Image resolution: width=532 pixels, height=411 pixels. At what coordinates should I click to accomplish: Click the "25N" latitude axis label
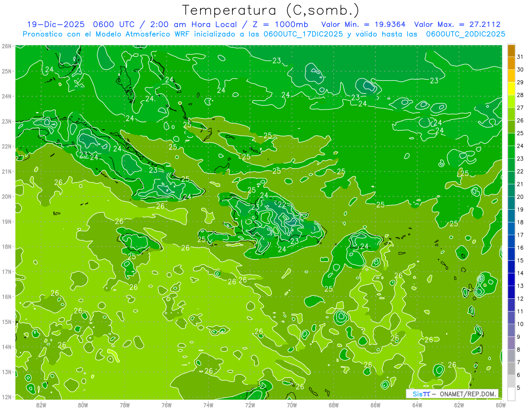[x=6, y=71]
